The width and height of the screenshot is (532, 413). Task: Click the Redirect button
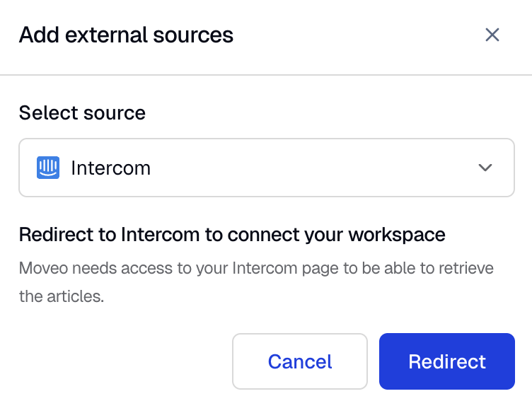pyautogui.click(x=447, y=361)
